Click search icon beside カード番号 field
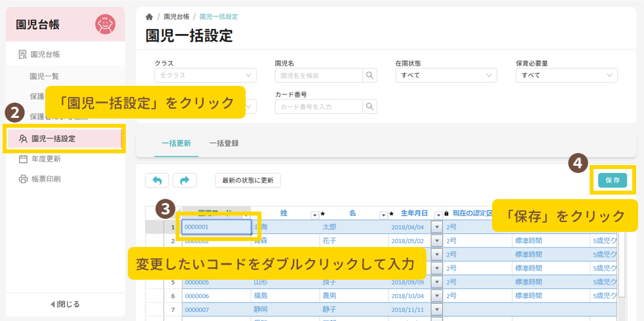Viewport: 644px width, 321px height. pyautogui.click(x=370, y=107)
